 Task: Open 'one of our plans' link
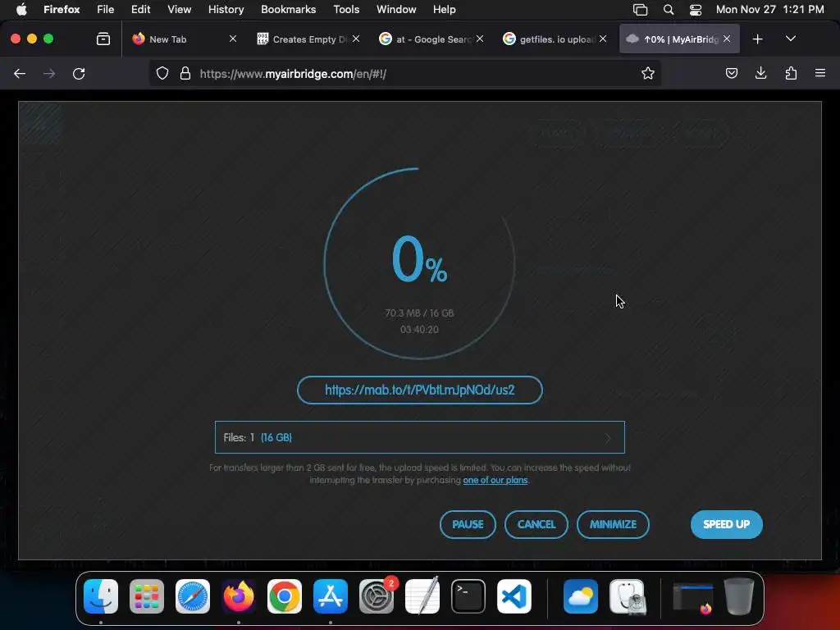coord(495,480)
